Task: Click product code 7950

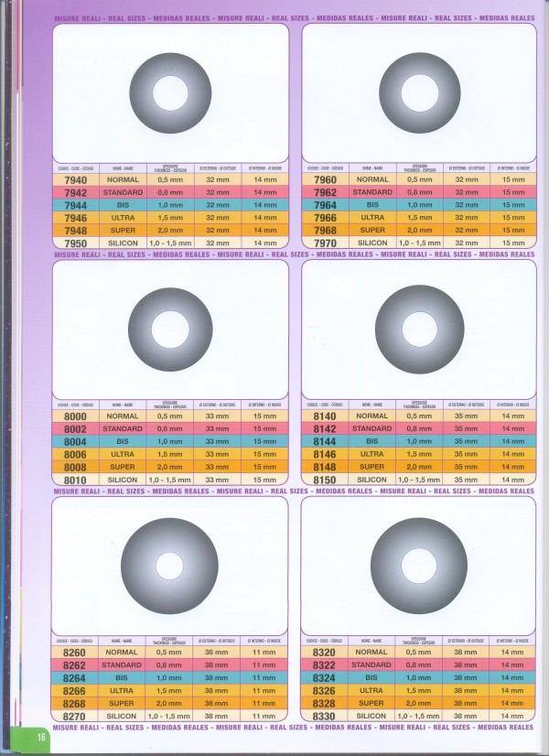Action: coord(76,243)
